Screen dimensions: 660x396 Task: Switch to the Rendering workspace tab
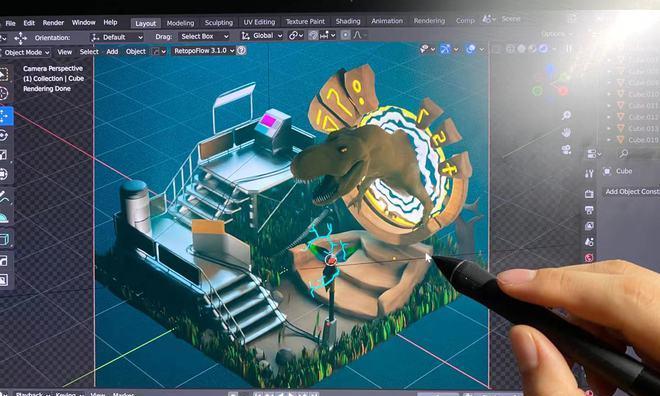[x=429, y=21]
